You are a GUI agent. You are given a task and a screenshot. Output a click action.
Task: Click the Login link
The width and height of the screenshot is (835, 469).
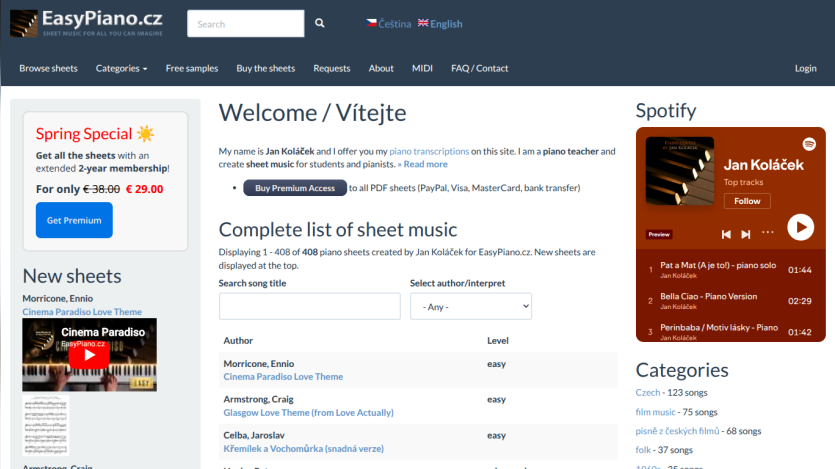point(806,68)
